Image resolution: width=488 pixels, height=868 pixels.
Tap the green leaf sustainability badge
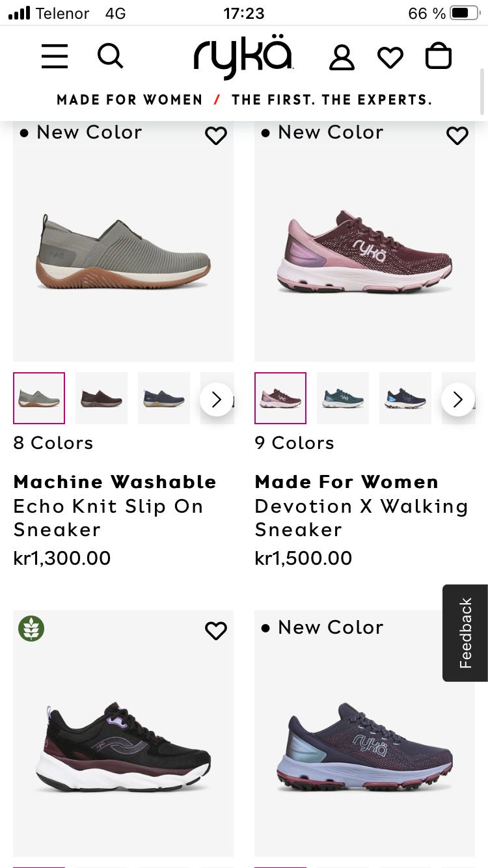coord(31,629)
